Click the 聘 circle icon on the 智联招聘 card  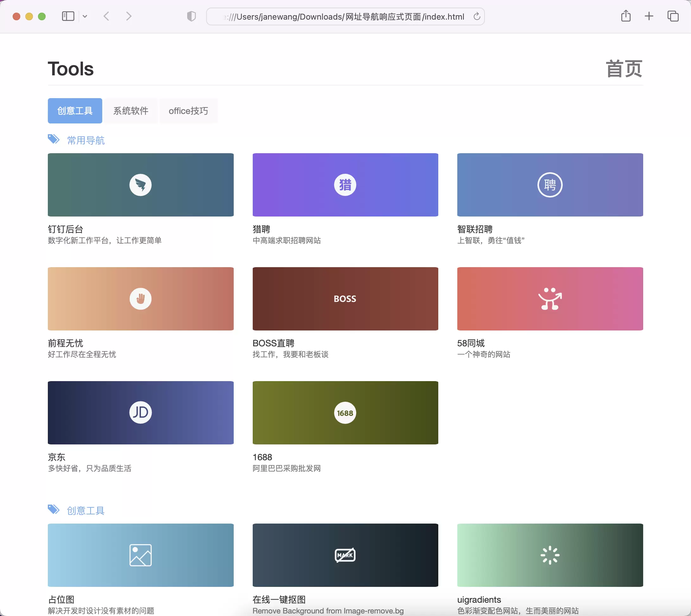coord(550,185)
